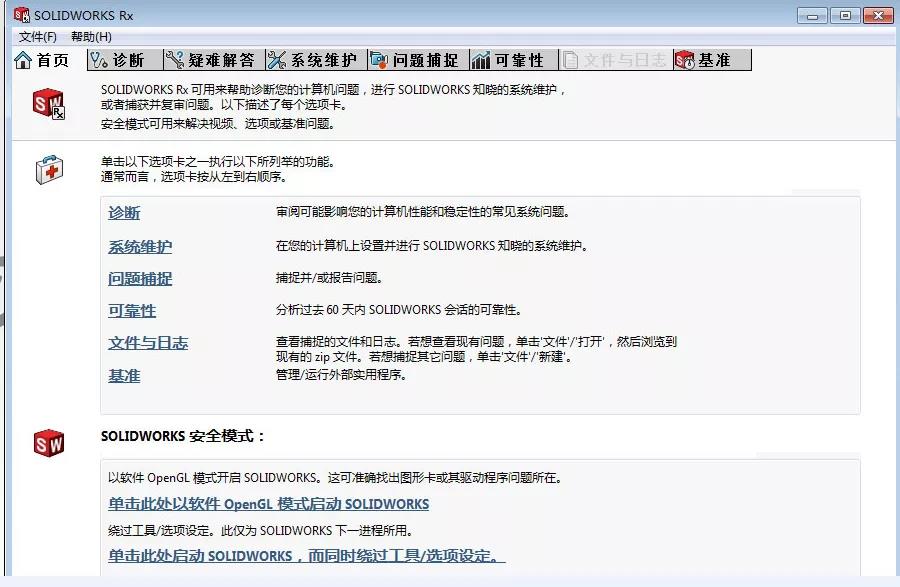Switch to the 问题捕捉 tab

418,60
